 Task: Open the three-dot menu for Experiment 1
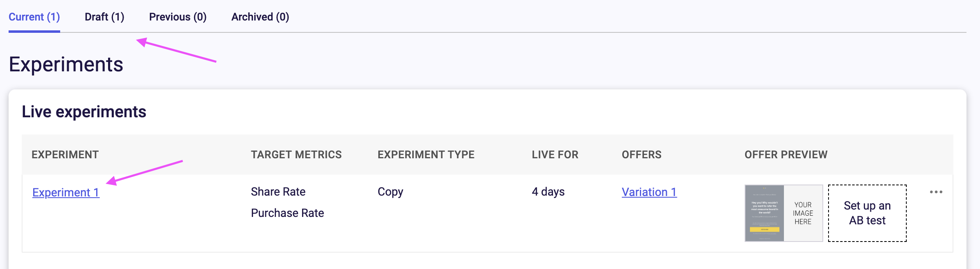pos(936,192)
